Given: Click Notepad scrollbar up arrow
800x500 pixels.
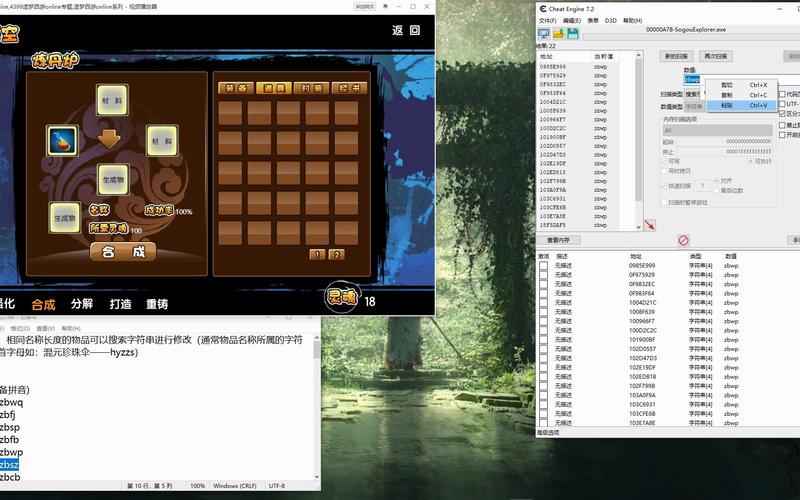Looking at the screenshot, I should (x=316, y=338).
